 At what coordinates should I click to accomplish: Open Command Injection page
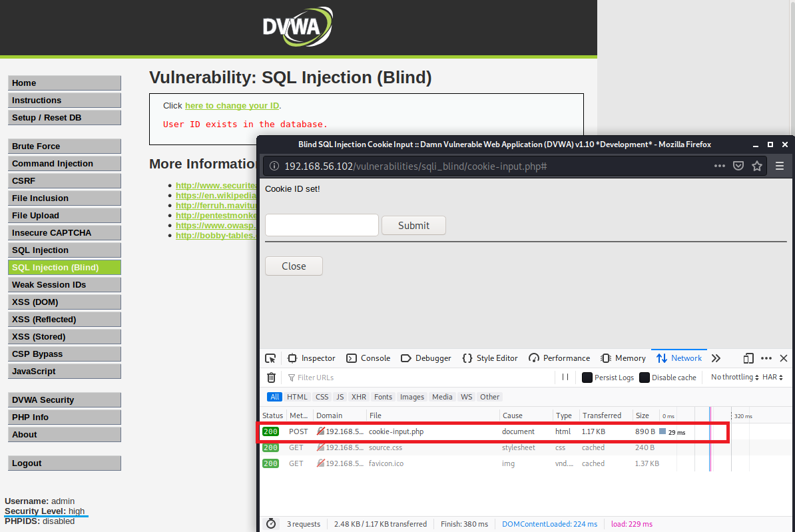click(65, 163)
